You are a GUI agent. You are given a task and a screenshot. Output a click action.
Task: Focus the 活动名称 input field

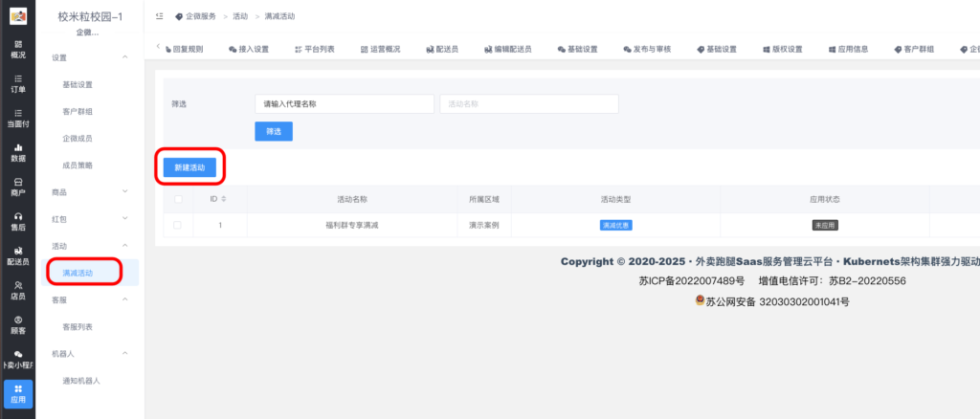click(528, 103)
